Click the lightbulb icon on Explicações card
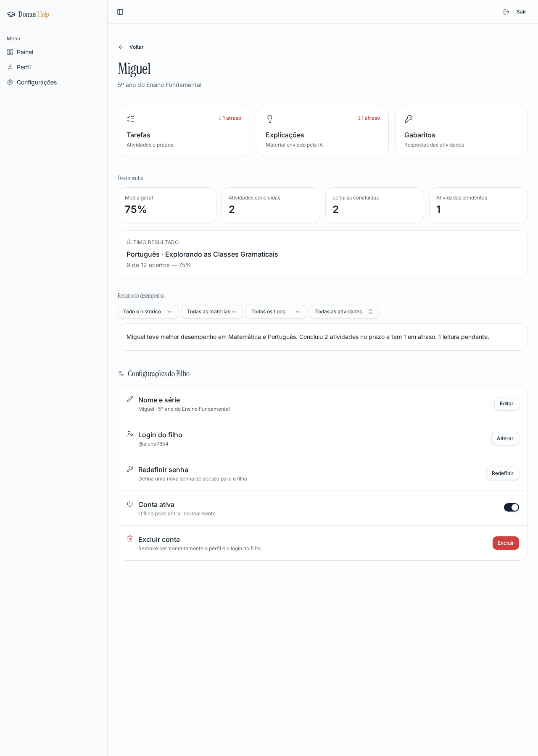Screen dimensions: 538x756 point(270,119)
